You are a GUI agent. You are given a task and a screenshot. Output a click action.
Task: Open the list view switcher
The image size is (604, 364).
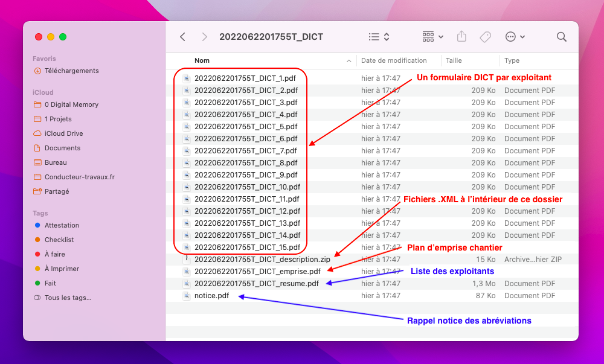(379, 37)
